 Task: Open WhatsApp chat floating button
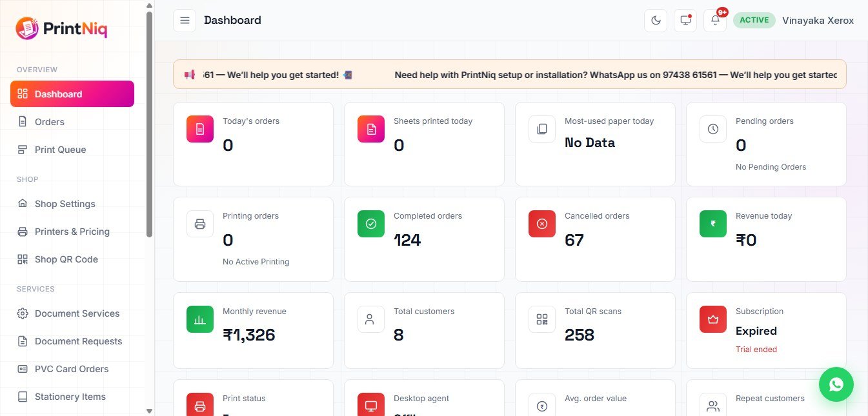click(836, 384)
